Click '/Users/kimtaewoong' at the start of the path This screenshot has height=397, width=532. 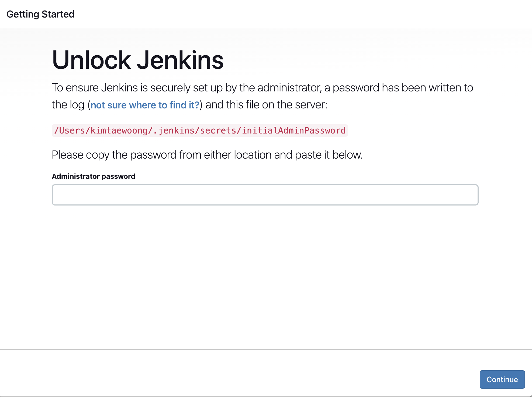tap(101, 131)
